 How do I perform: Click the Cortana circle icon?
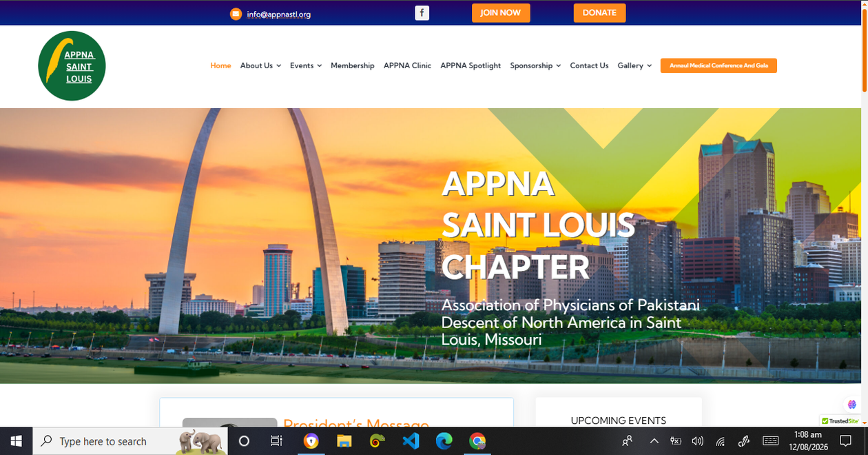(244, 441)
